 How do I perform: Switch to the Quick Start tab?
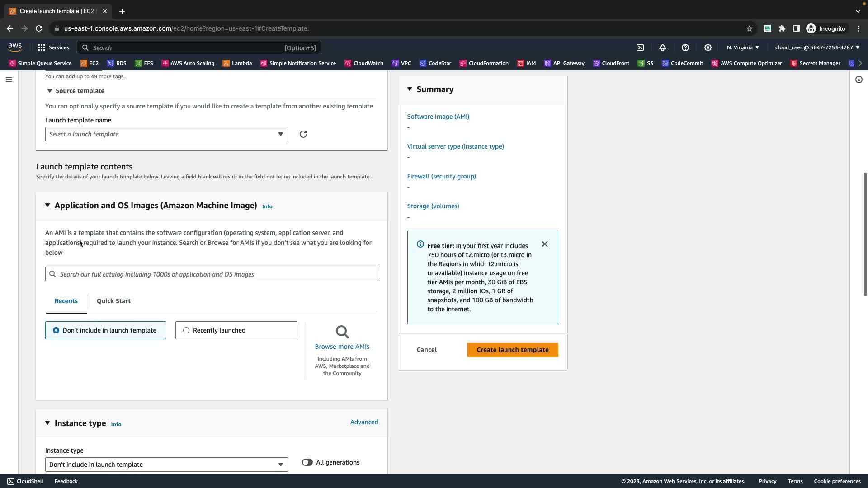pos(113,301)
